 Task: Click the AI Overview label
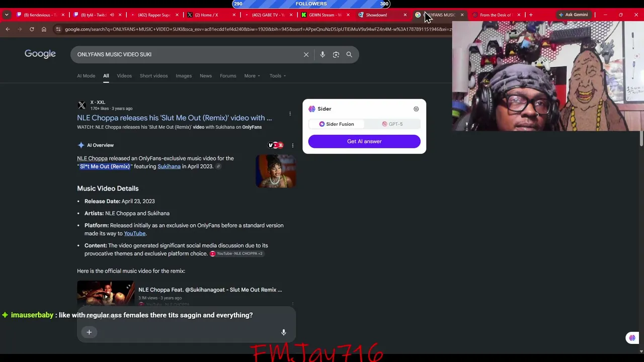tap(100, 145)
